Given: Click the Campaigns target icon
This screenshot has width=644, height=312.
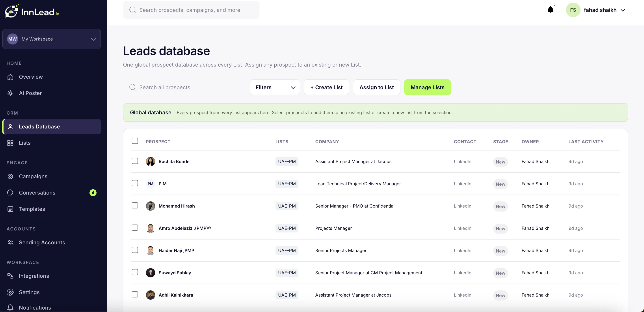Looking at the screenshot, I should (10, 176).
